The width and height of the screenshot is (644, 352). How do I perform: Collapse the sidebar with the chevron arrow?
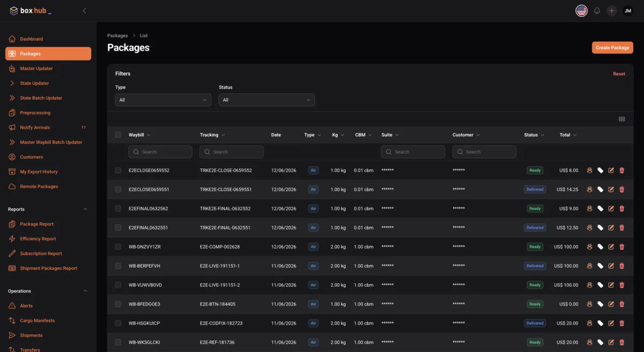(84, 11)
